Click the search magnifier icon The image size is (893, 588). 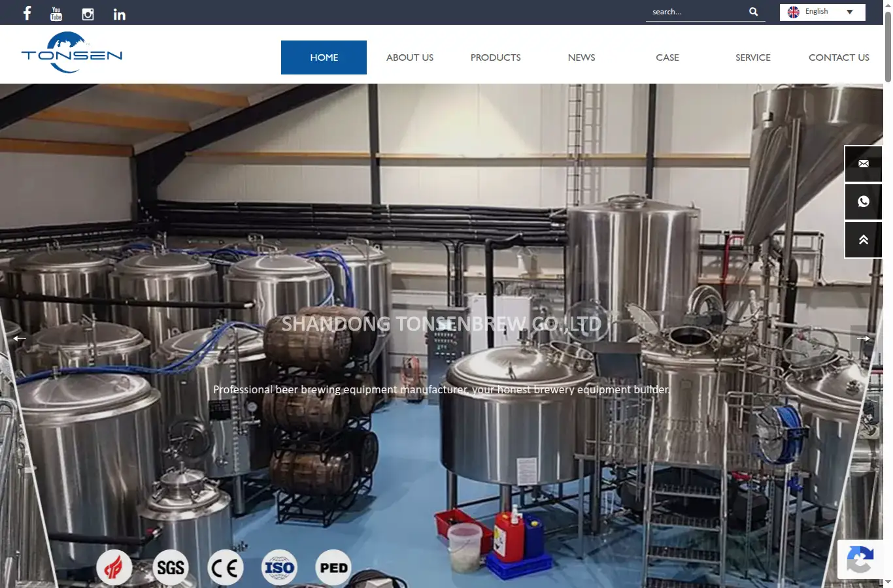tap(753, 12)
